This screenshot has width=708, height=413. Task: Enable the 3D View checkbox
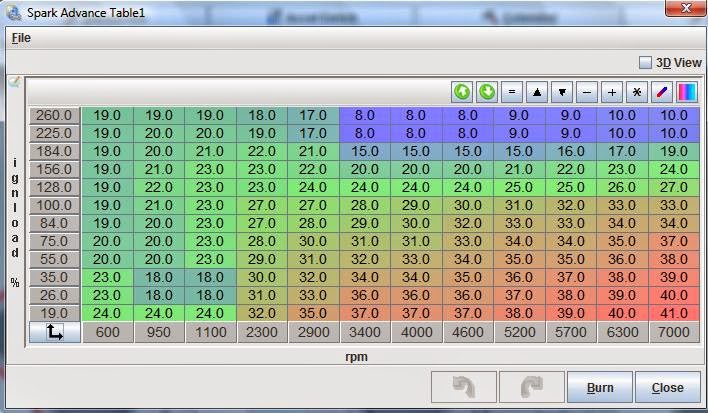tap(646, 62)
